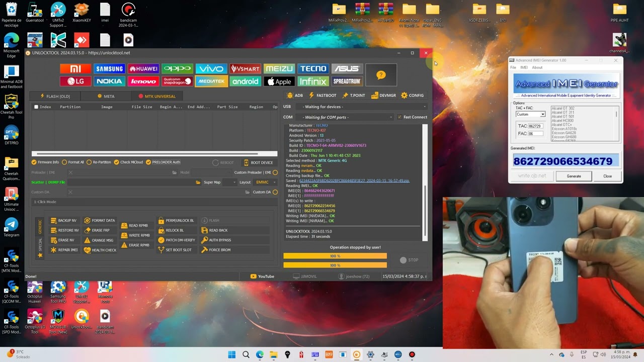Select the Tecno brand logo

pos(313,69)
